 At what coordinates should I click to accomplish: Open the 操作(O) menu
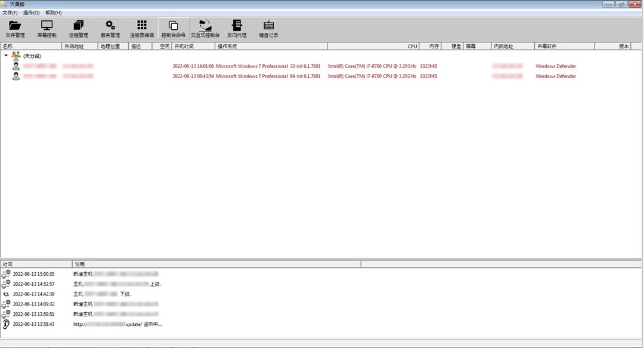[x=32, y=13]
